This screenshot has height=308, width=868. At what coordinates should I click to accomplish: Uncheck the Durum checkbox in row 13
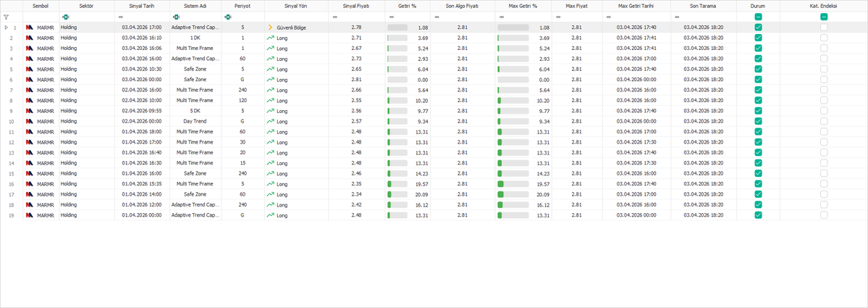[758, 152]
